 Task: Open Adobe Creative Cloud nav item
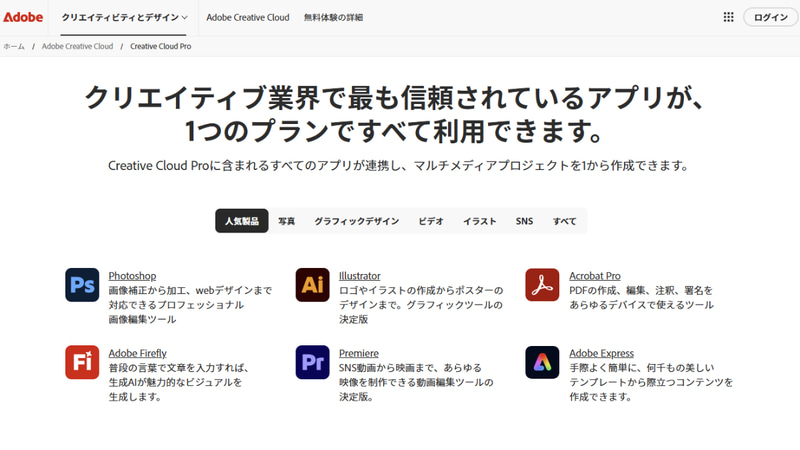pyautogui.click(x=248, y=17)
